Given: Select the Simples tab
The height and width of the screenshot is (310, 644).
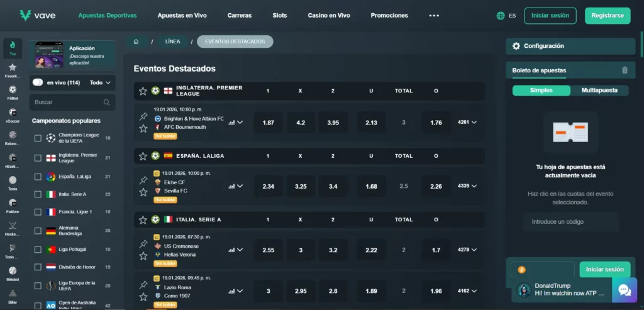Looking at the screenshot, I should 541,91.
